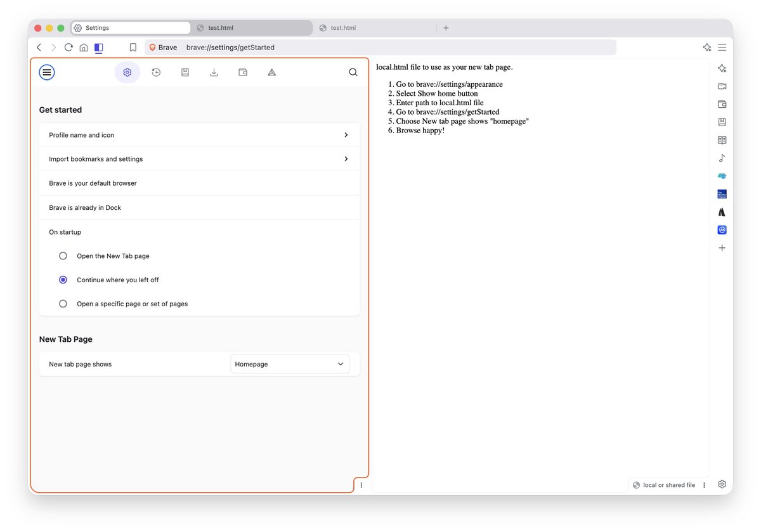Open Bookmarks from the settings toolbar
The width and height of the screenshot is (761, 532).
pyautogui.click(x=185, y=72)
